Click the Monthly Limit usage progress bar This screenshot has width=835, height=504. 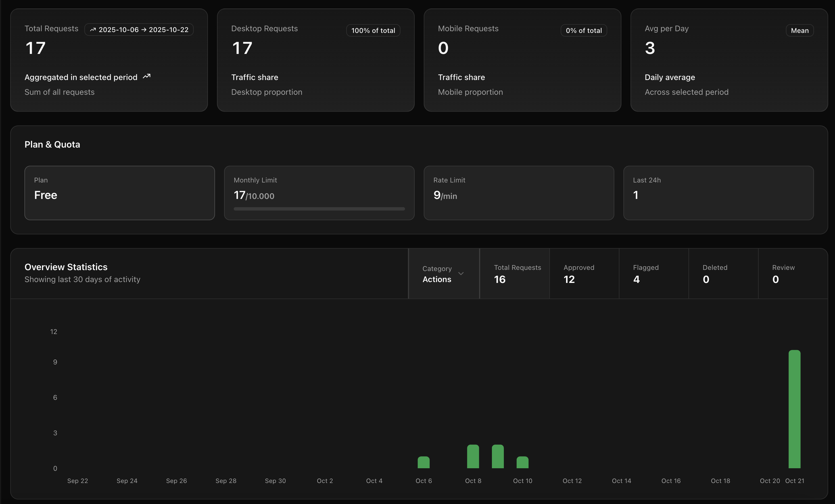click(319, 209)
